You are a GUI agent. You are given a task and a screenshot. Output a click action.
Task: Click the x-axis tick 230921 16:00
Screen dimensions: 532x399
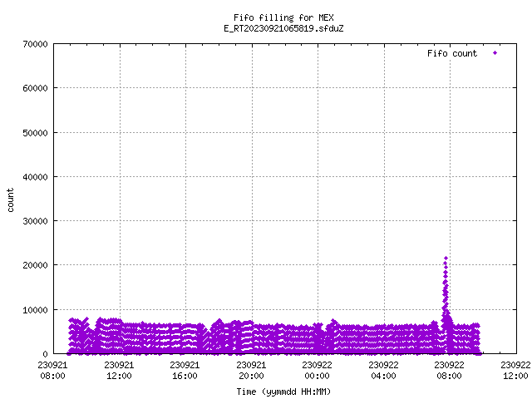click(x=185, y=371)
